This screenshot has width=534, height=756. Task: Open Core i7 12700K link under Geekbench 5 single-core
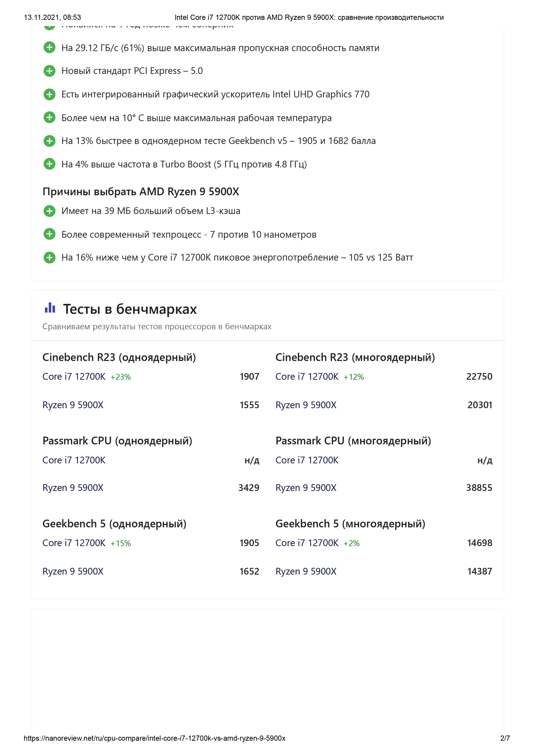point(74,543)
